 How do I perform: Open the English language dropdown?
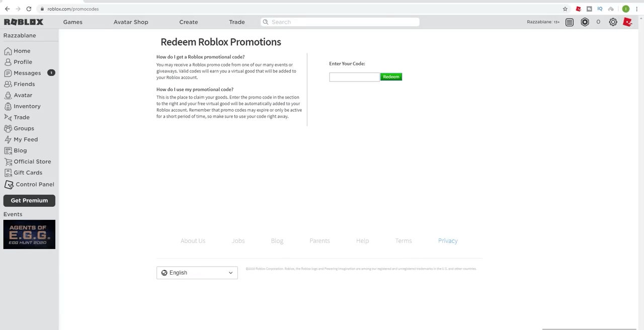(x=197, y=273)
